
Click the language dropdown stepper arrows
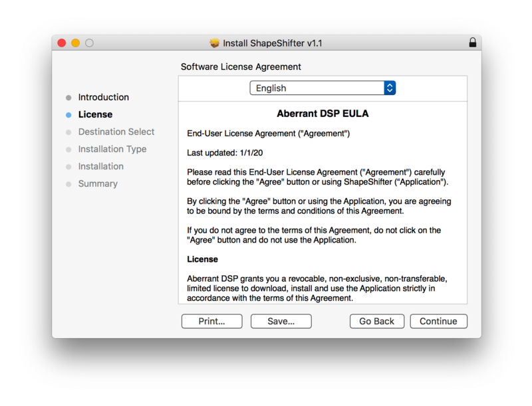(x=390, y=88)
